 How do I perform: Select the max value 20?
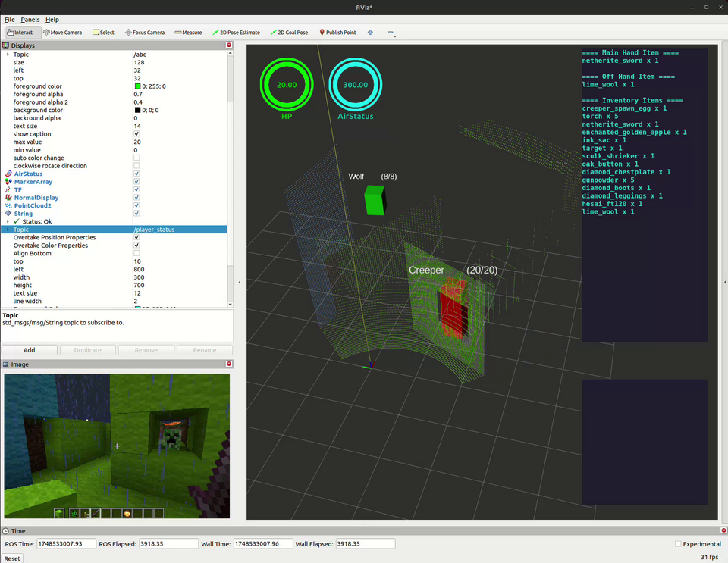click(137, 142)
